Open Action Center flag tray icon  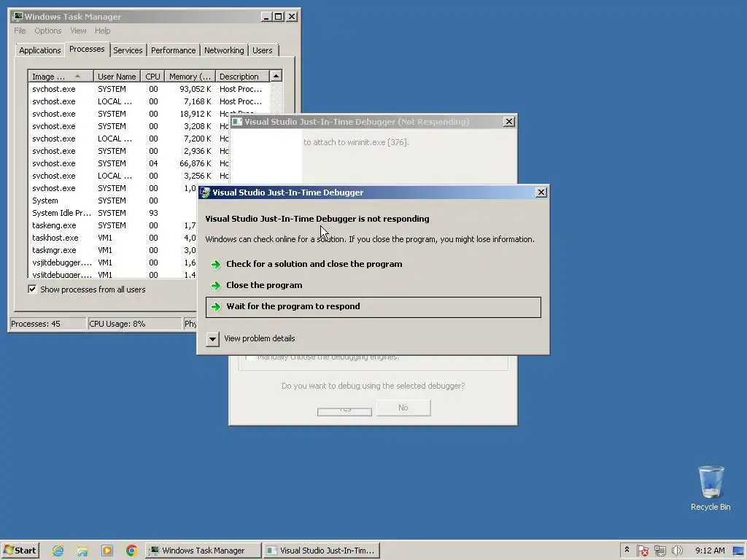click(642, 551)
